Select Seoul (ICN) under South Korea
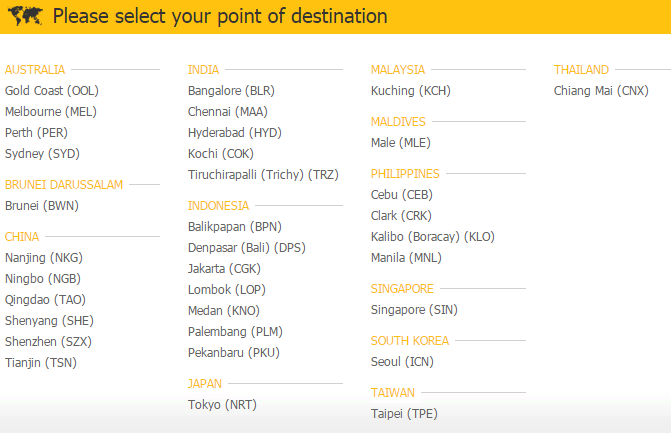The width and height of the screenshot is (671, 433). click(402, 362)
